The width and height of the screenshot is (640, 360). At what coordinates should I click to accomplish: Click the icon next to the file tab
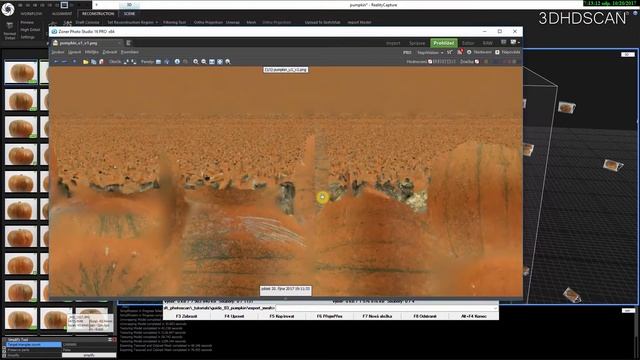[128, 43]
